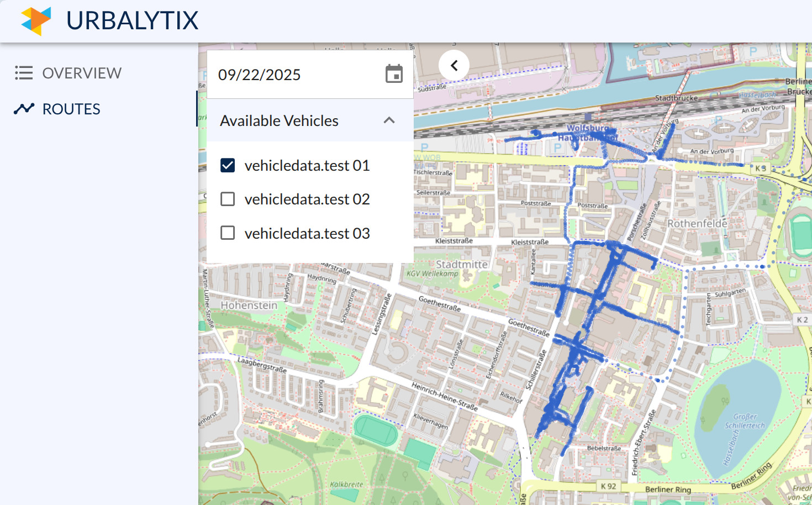The image size is (812, 505).
Task: Open the calendar date picker icon
Action: [x=394, y=74]
